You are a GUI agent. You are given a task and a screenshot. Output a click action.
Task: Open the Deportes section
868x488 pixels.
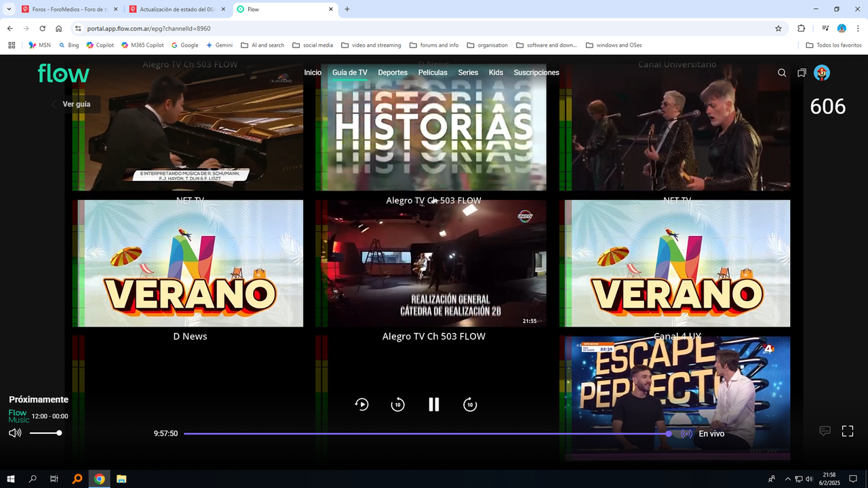[x=393, y=73]
